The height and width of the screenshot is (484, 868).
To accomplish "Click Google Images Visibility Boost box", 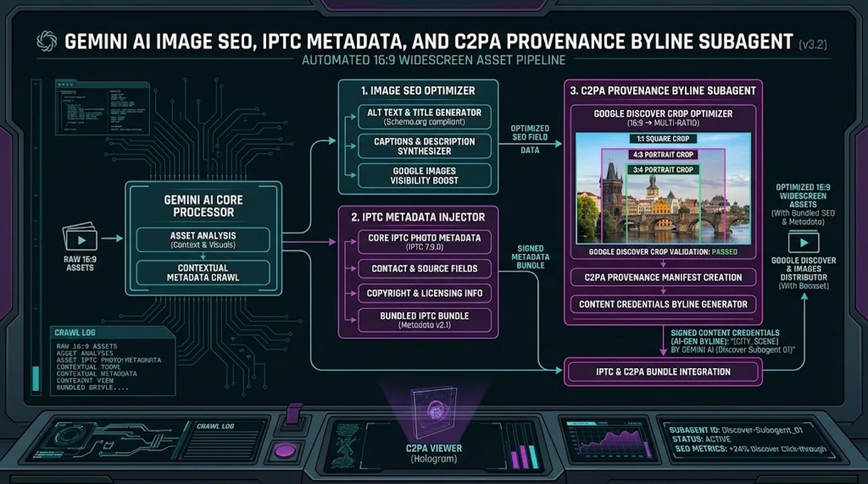I will click(x=425, y=175).
